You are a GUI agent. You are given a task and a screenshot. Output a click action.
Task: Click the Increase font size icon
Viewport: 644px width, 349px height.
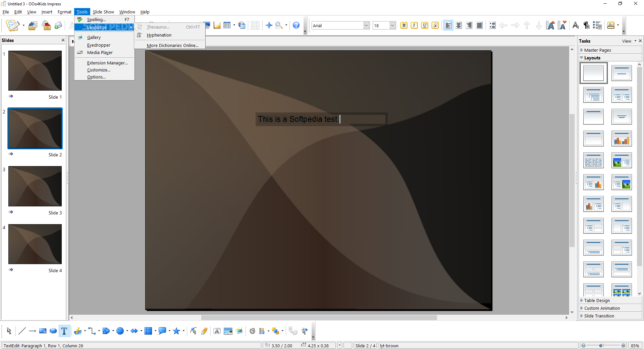[550, 25]
